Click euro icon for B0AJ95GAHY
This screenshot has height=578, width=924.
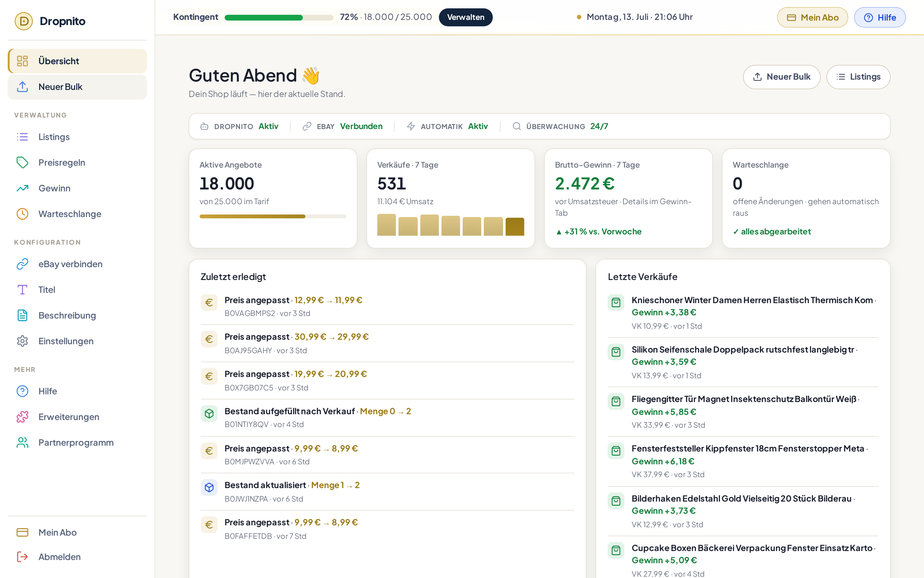click(x=209, y=339)
